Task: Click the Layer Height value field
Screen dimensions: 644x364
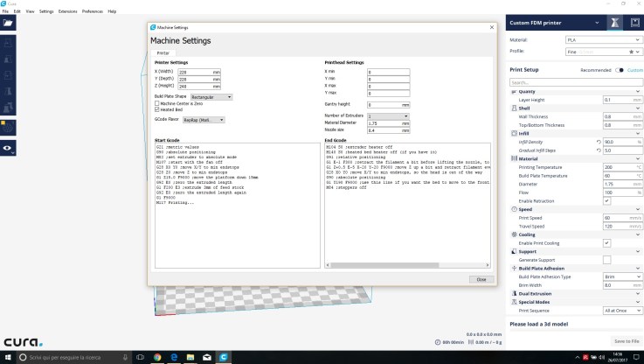Action: pos(623,100)
